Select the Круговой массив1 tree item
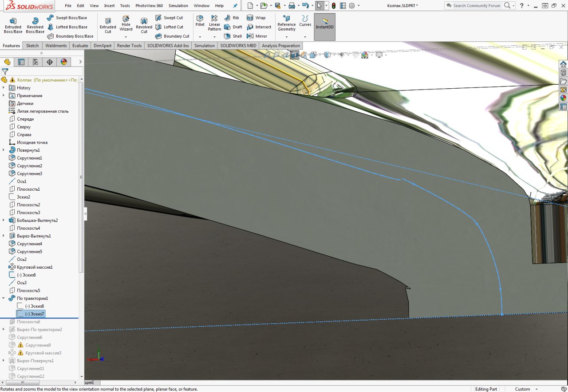Screen dimensions: 568x392 click(31, 267)
